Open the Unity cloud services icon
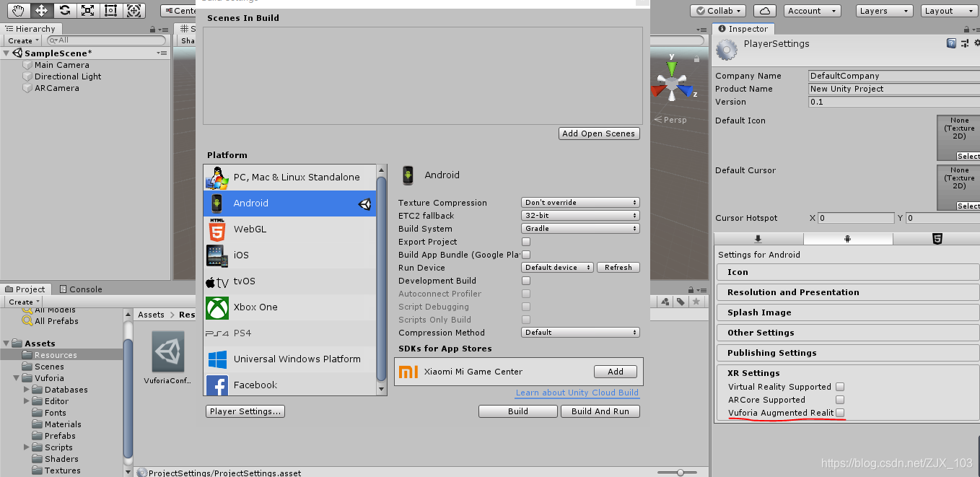 point(765,11)
